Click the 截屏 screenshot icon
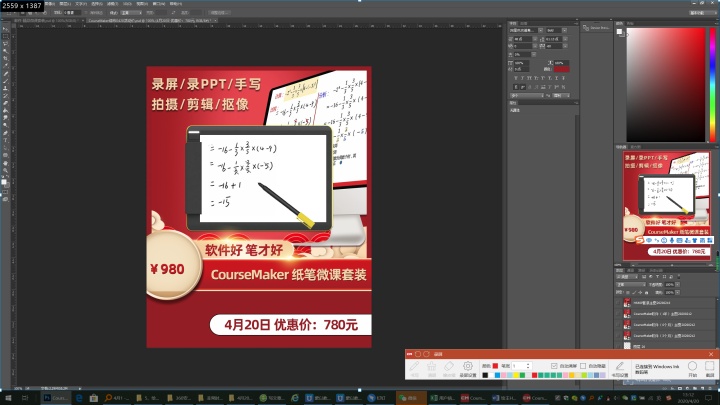This screenshot has width=720, height=405. pos(709,366)
